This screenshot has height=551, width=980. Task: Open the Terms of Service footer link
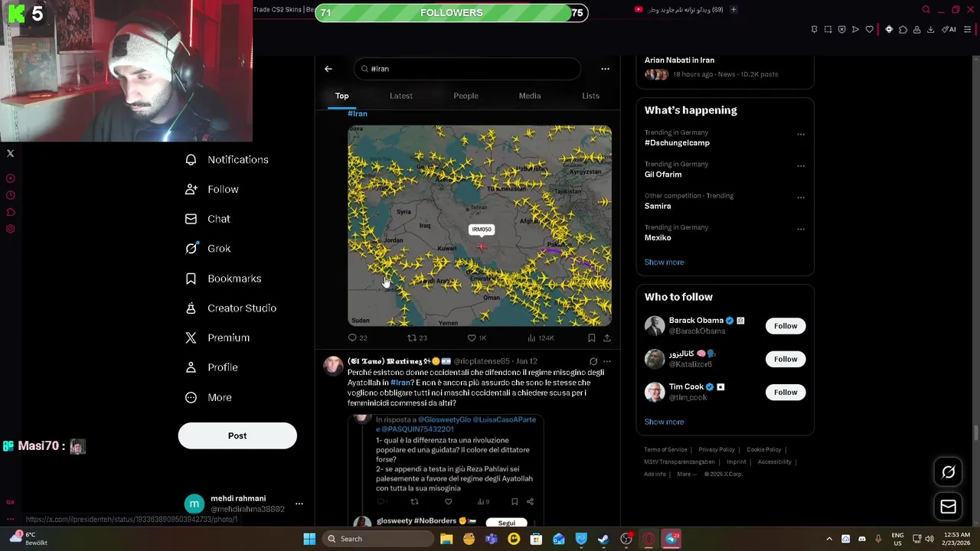665,449
